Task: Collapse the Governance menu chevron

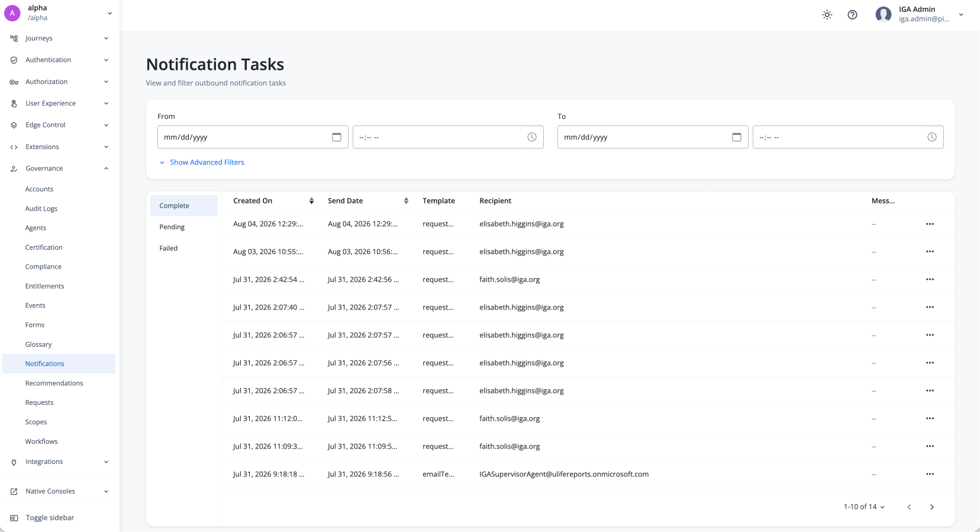Action: point(107,169)
